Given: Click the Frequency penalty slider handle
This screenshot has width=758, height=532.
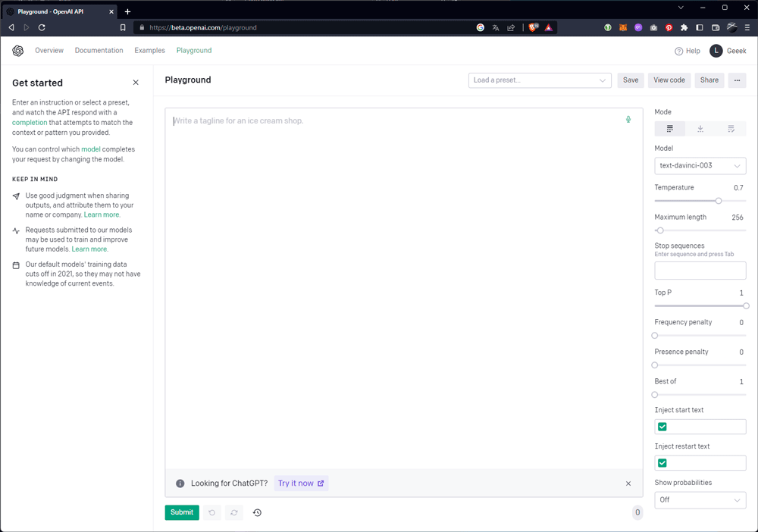Looking at the screenshot, I should coord(655,335).
